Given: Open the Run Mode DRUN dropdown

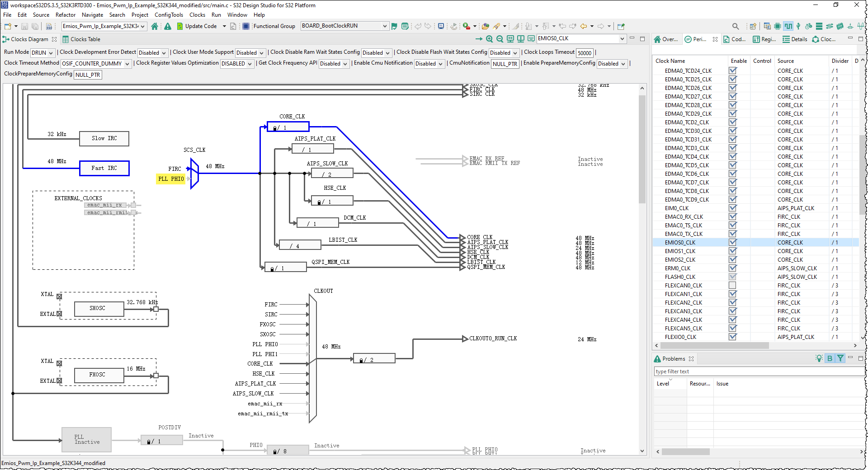Looking at the screenshot, I should pos(42,53).
